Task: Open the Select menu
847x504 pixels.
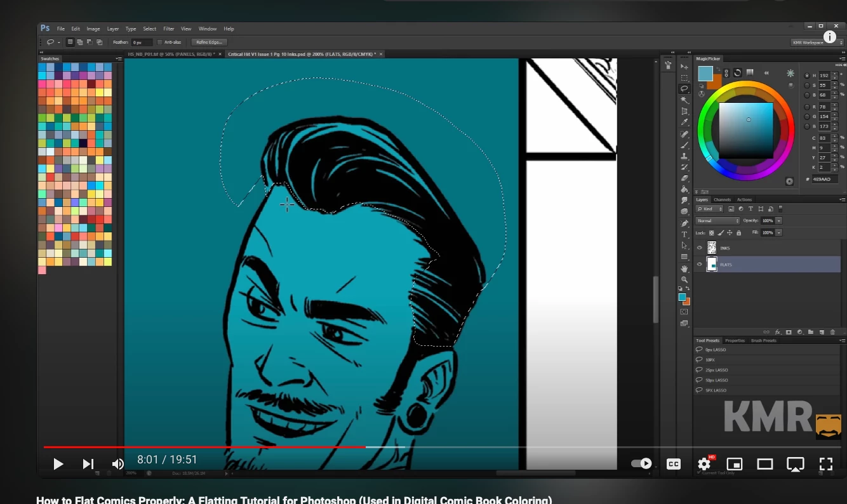Action: click(149, 29)
